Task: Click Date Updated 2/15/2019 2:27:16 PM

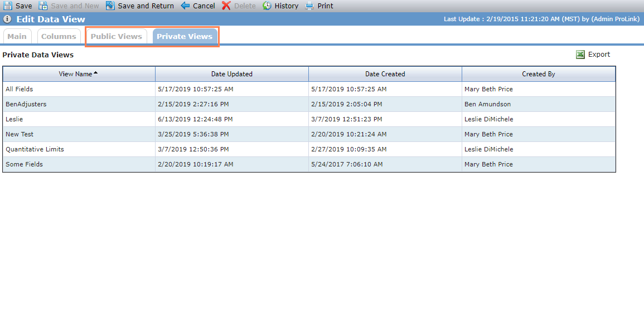Action: coord(193,104)
